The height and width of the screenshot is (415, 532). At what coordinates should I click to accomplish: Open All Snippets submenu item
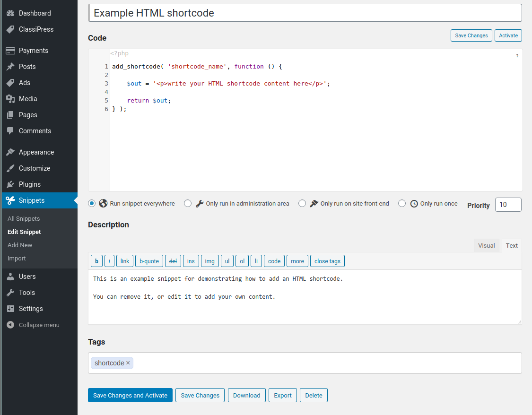tap(24, 219)
